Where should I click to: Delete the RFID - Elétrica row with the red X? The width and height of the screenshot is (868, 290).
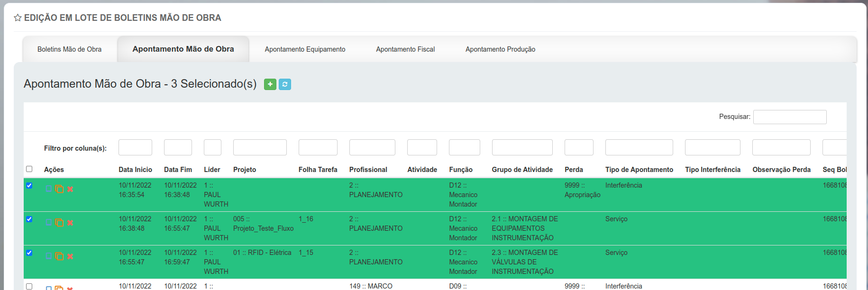70,256
